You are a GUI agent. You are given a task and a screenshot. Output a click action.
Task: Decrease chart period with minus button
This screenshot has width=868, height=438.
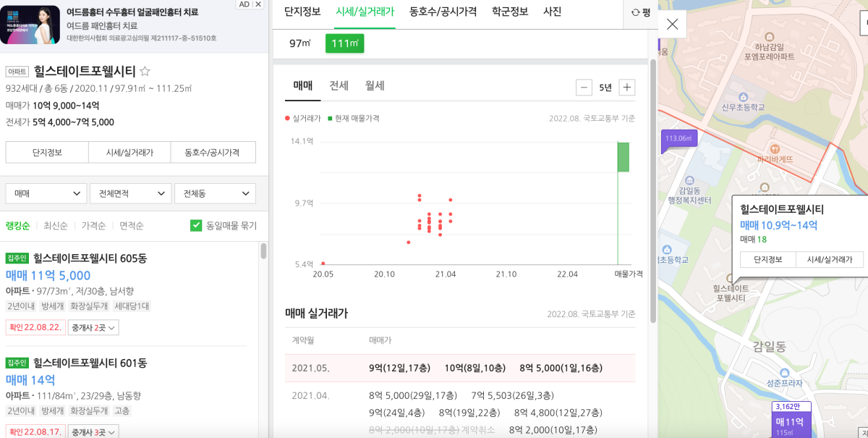584,88
